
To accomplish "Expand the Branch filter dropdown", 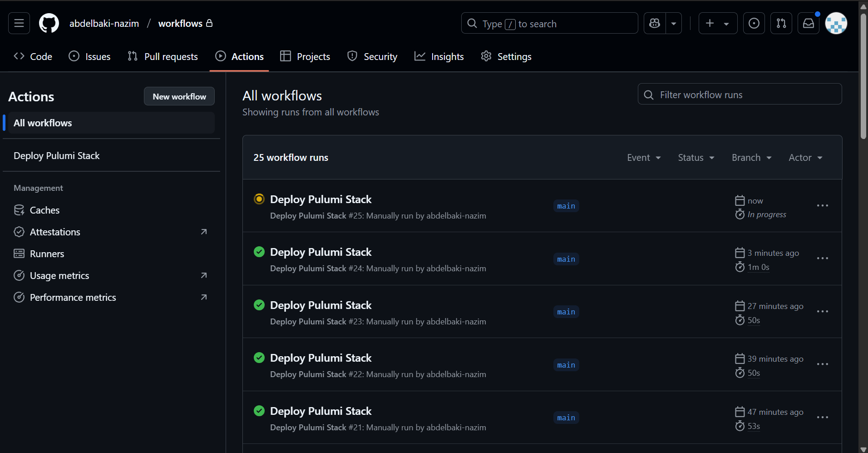I will pos(751,157).
